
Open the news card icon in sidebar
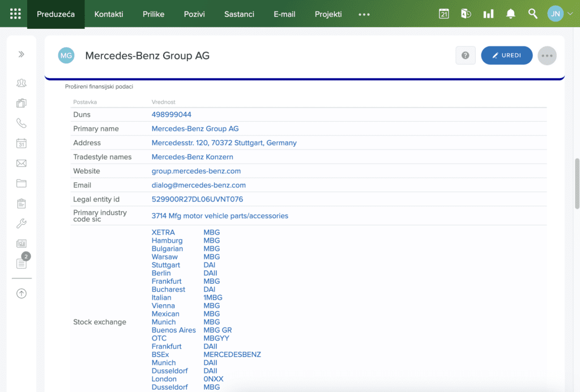point(22,244)
